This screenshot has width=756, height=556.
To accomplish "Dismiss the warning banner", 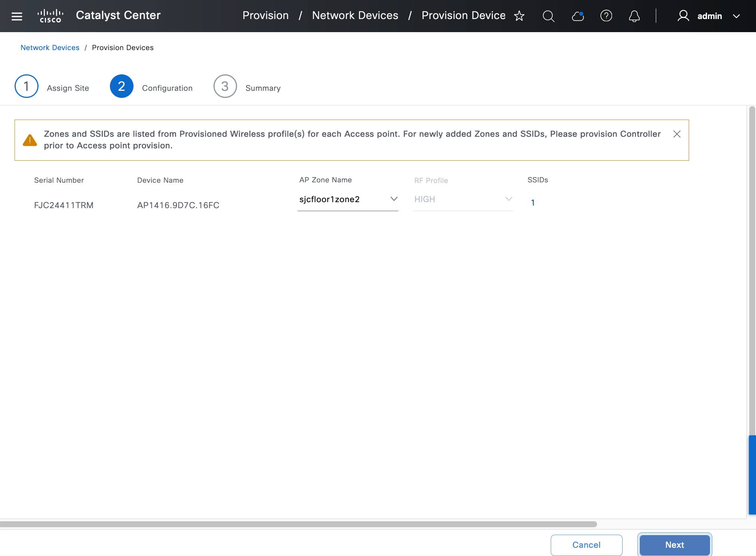I will pyautogui.click(x=677, y=134).
